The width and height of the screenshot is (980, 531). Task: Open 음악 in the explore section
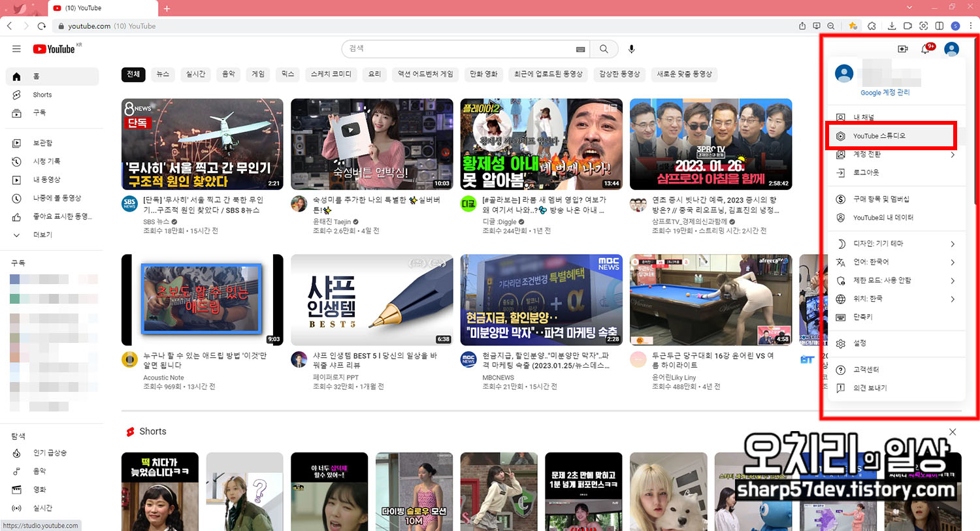tap(52, 471)
